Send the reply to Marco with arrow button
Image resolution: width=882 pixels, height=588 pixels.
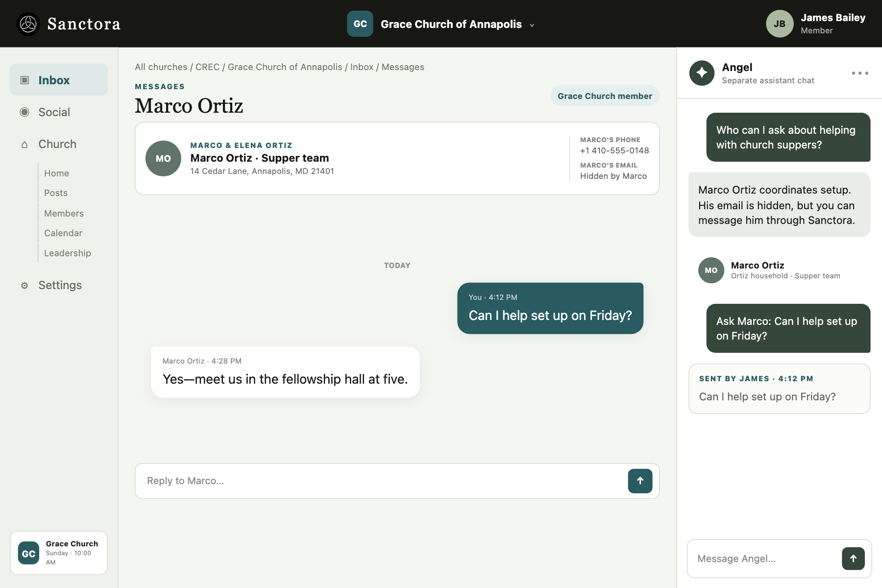pos(640,481)
